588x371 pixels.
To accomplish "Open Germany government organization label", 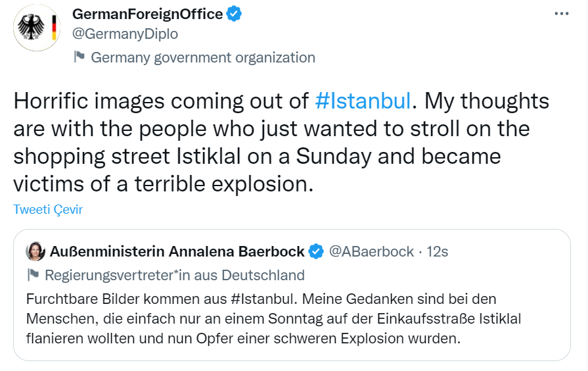I will (203, 58).
